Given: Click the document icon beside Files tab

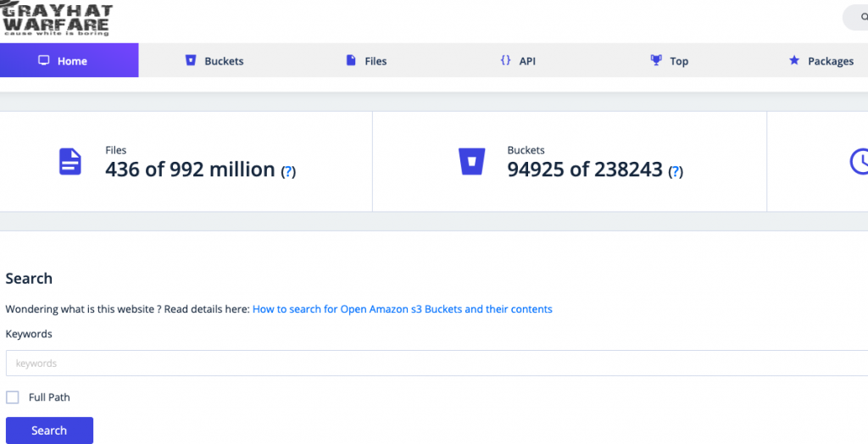Looking at the screenshot, I should (x=351, y=60).
